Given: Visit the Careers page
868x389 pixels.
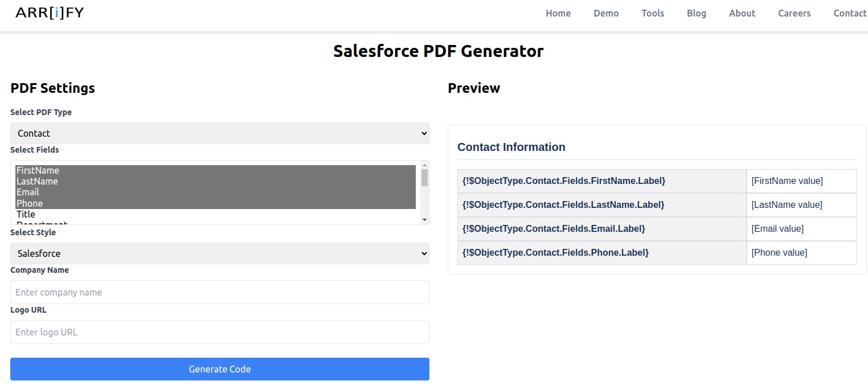Looking at the screenshot, I should tap(794, 13).
